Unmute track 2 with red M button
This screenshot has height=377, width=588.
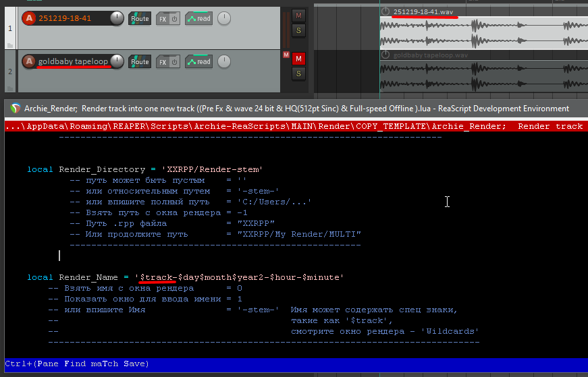(298, 59)
